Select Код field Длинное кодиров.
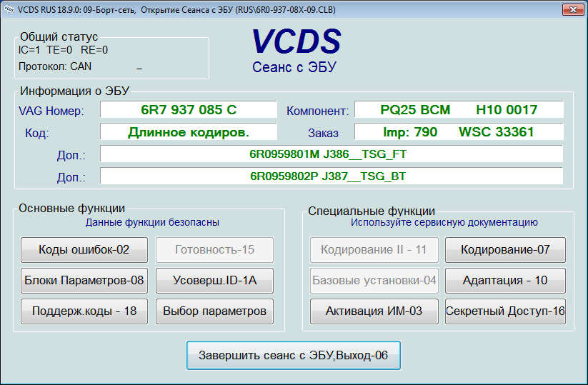Image resolution: width=588 pixels, height=385 pixels. coord(189,132)
